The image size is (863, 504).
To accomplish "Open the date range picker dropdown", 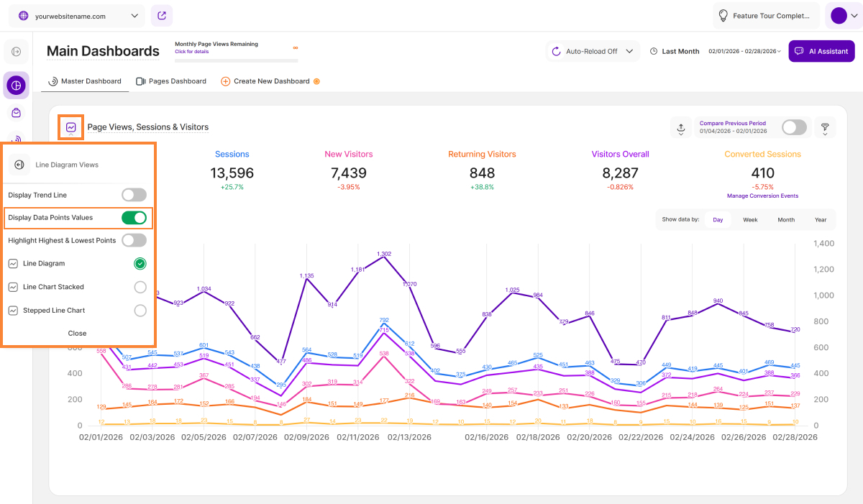I will [x=744, y=52].
